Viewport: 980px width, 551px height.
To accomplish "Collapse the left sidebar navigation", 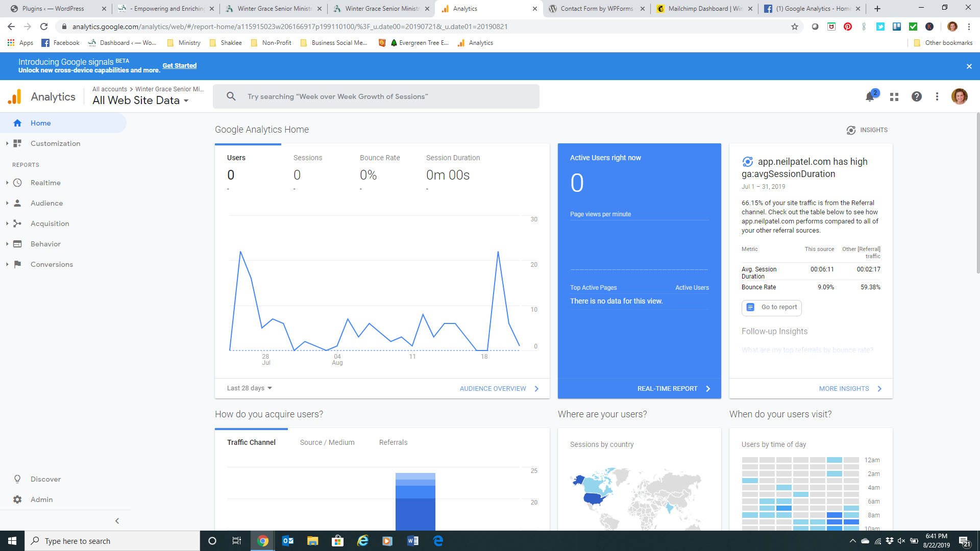I will click(117, 521).
